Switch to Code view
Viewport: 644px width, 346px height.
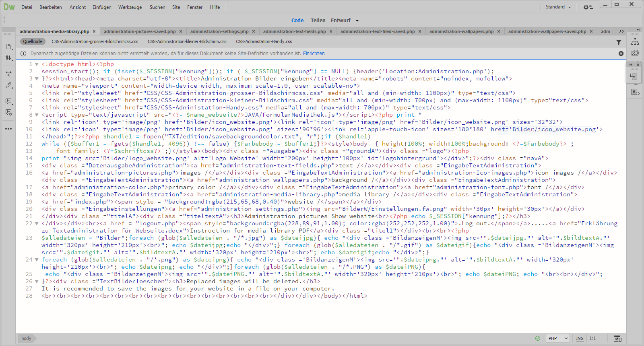(297, 21)
